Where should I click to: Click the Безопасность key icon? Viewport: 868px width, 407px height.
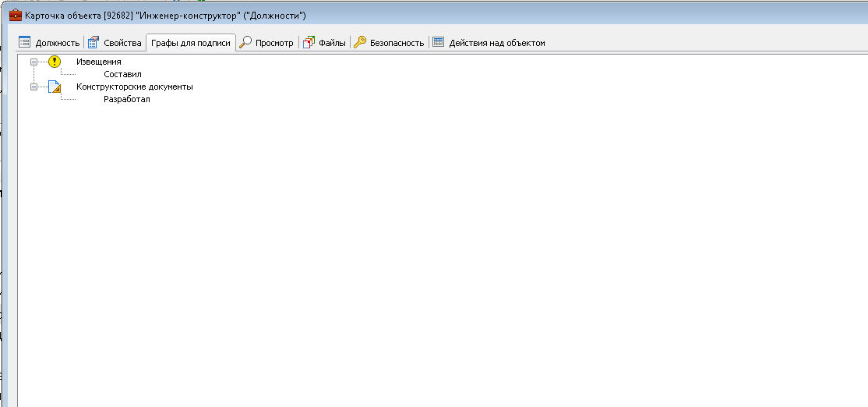click(x=361, y=42)
